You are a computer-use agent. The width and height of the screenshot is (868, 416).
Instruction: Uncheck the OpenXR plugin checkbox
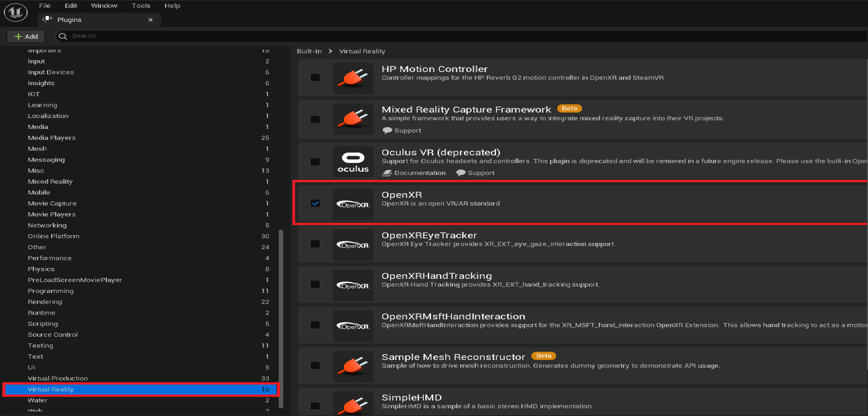pos(315,203)
